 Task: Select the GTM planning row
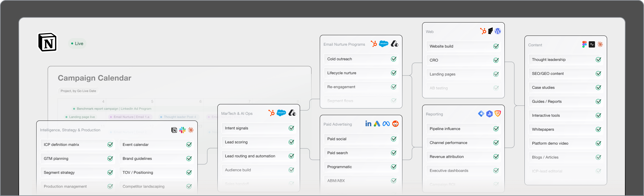click(x=78, y=159)
